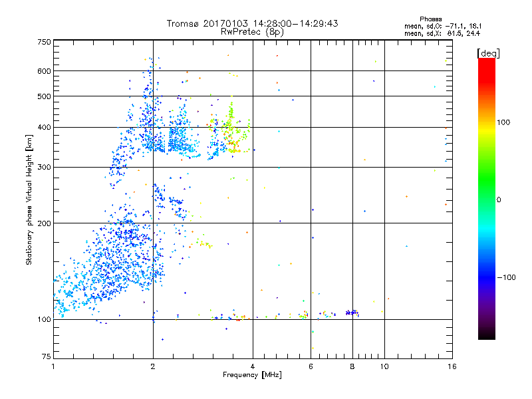The image size is (532, 399).
Task: Click the x-axis tick label "1"
Action: [x=53, y=366]
